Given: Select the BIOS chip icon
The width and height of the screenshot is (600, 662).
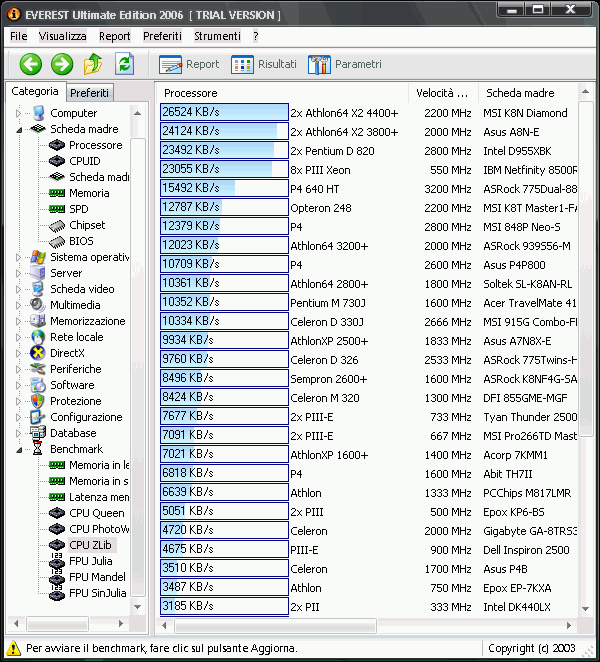Looking at the screenshot, I should click(57, 241).
